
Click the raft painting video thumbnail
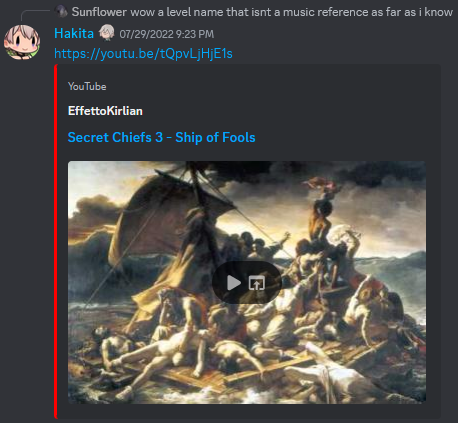(247, 282)
